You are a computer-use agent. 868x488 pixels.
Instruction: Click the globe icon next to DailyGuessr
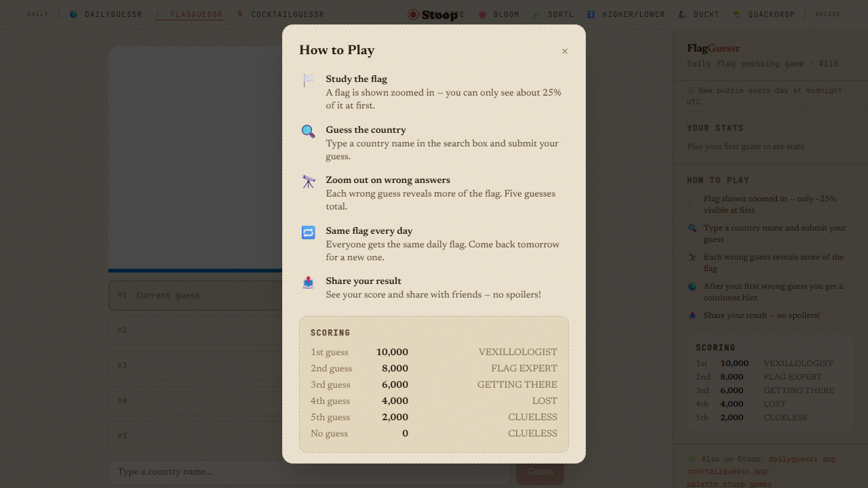74,14
